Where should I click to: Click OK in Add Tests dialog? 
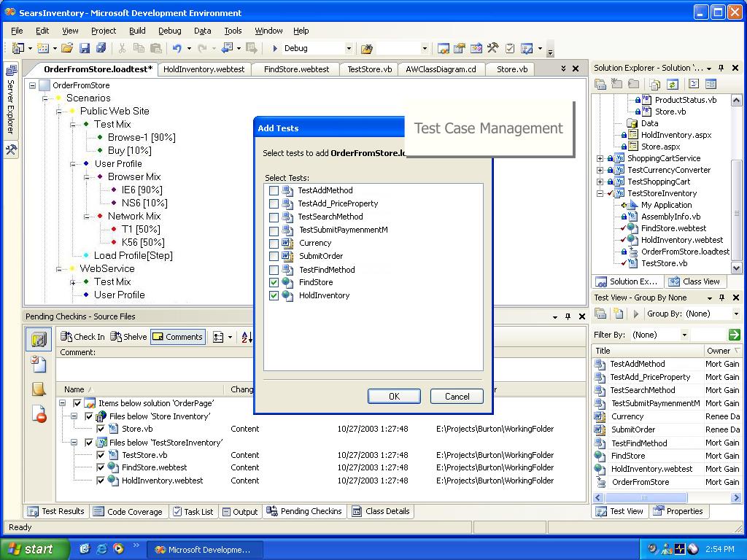394,396
